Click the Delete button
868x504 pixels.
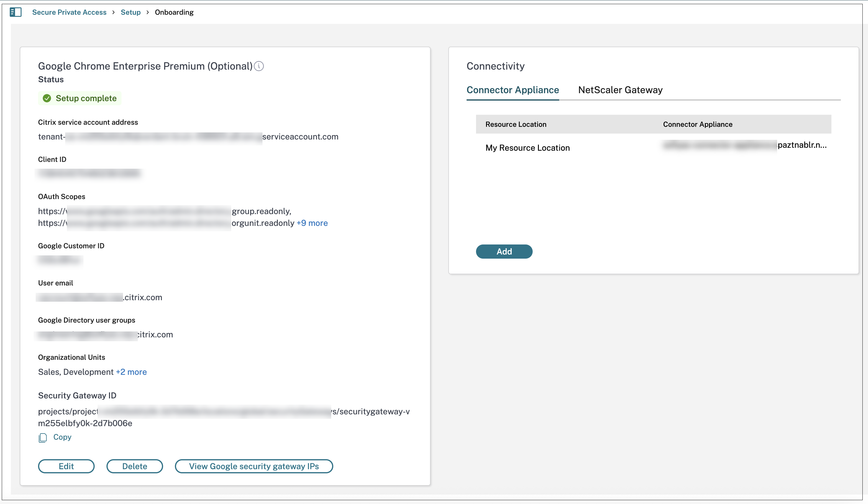(135, 466)
